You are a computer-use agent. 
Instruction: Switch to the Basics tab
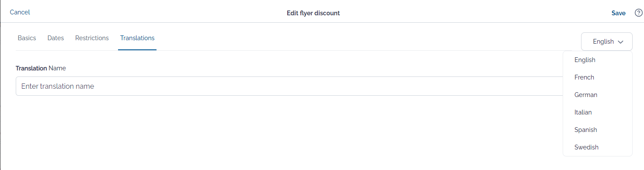click(x=27, y=38)
